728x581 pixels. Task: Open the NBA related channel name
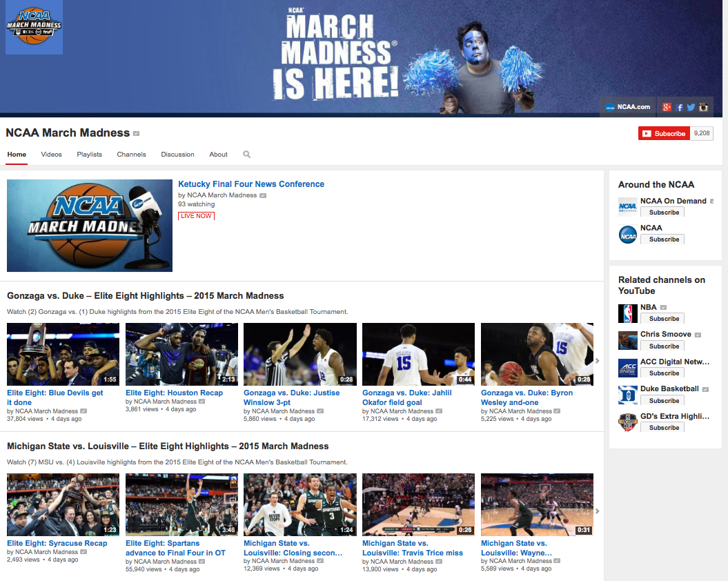(648, 308)
